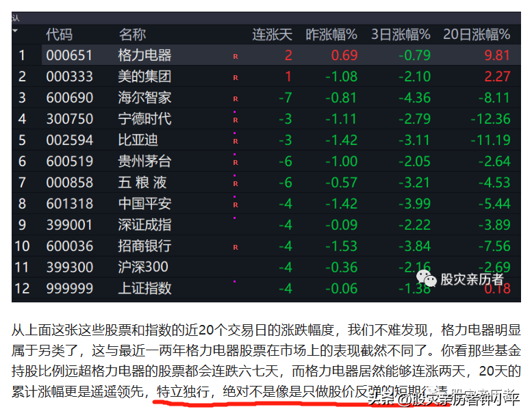
Task: Open 海尔智家 stock name
Action: click(x=144, y=98)
